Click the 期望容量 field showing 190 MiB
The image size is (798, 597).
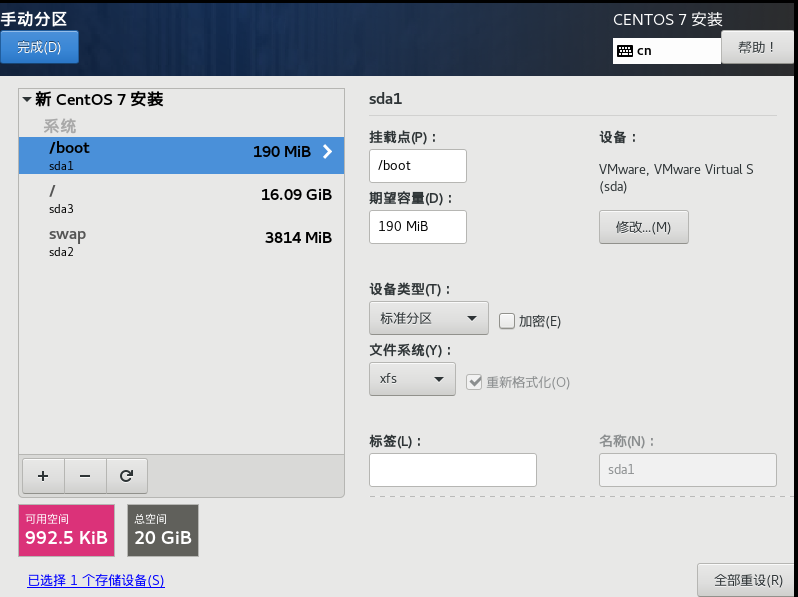418,227
